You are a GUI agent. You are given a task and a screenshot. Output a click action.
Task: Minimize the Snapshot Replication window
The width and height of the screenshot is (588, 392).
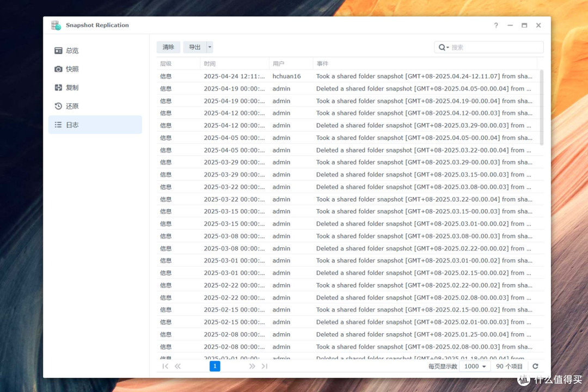[510, 26]
